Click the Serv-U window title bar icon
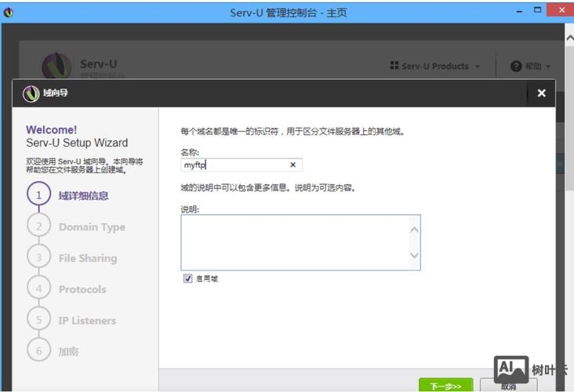This screenshot has height=392, width=574. (9, 13)
